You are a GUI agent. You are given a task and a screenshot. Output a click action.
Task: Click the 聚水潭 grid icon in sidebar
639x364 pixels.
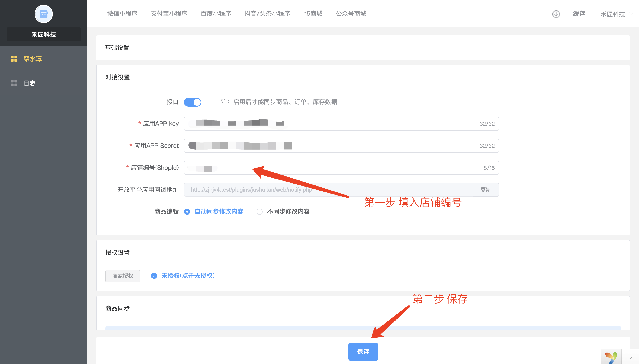tap(14, 58)
